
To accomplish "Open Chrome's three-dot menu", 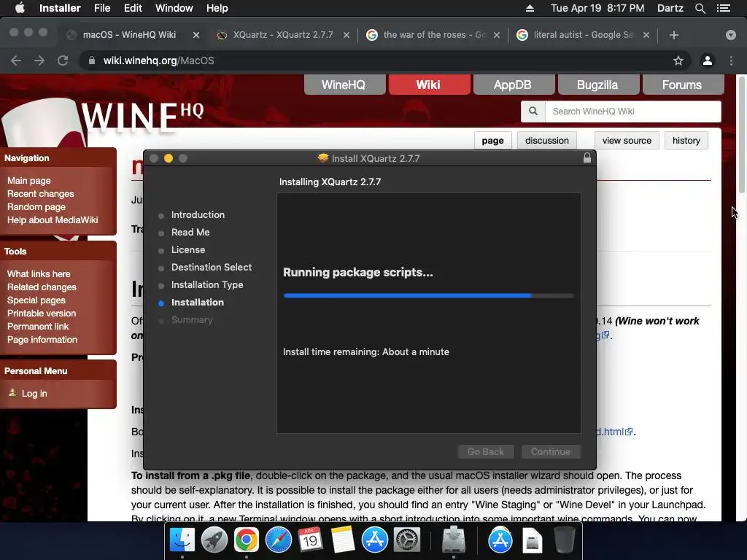I will click(731, 61).
